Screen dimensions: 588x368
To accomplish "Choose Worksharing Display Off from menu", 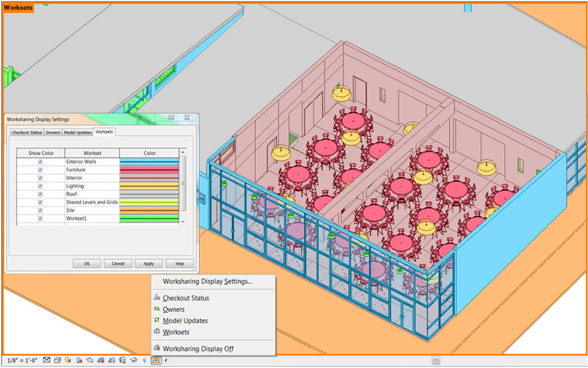I will point(198,349).
